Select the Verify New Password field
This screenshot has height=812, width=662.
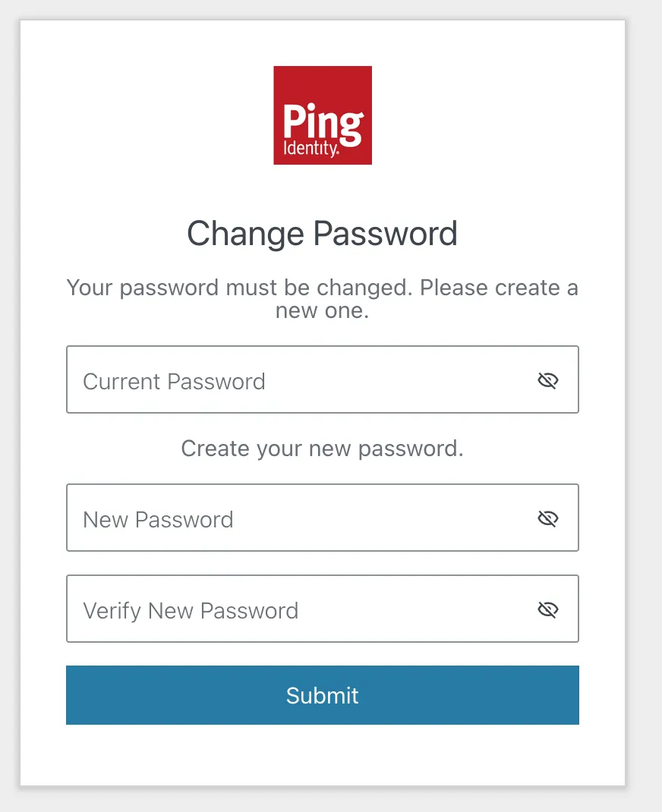coord(304,609)
